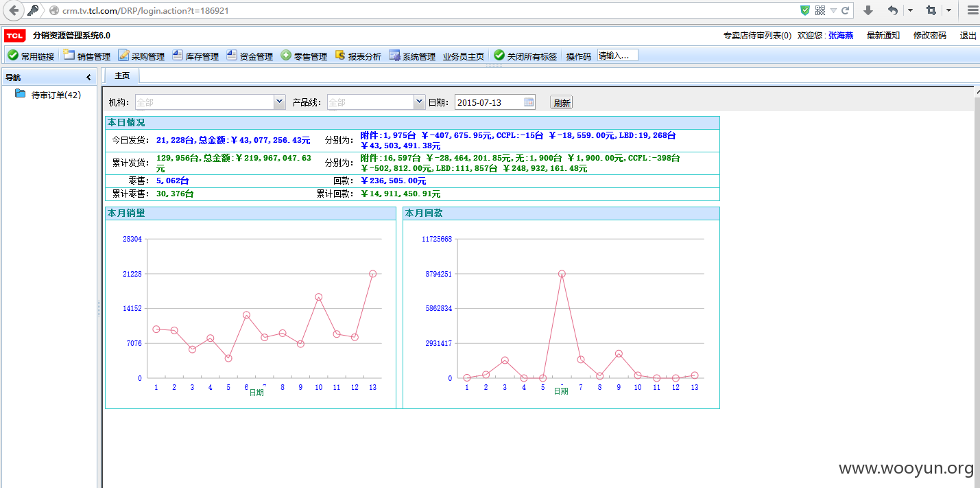Click the green shield icon in address bar
Image resolution: width=980 pixels, height=488 pixels.
click(806, 10)
